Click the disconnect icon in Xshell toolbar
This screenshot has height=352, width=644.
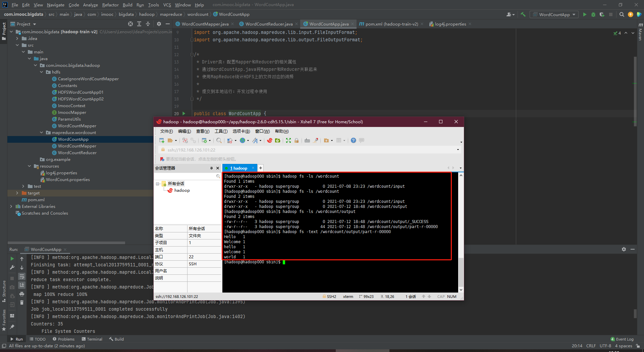pyautogui.click(x=185, y=140)
